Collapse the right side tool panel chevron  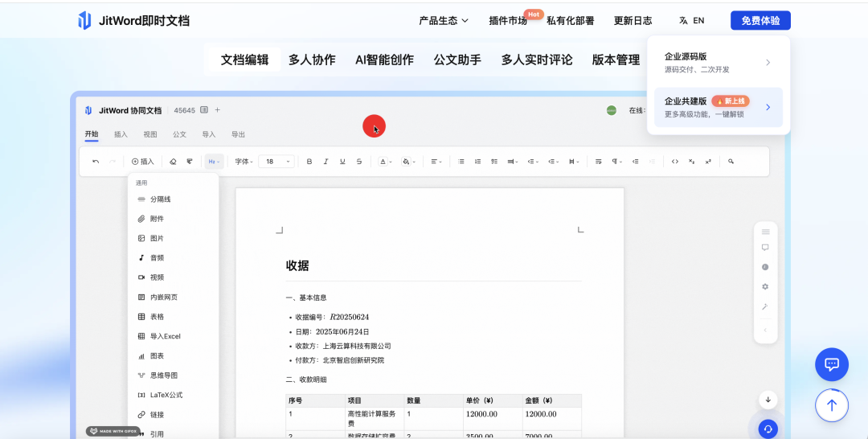766,330
